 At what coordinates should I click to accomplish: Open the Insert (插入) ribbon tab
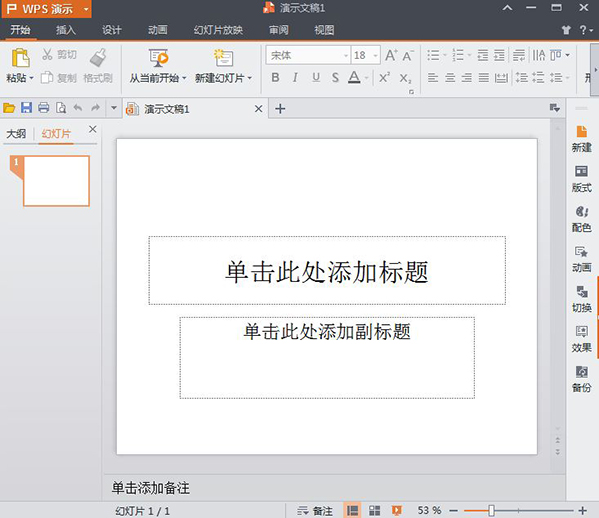[x=66, y=30]
